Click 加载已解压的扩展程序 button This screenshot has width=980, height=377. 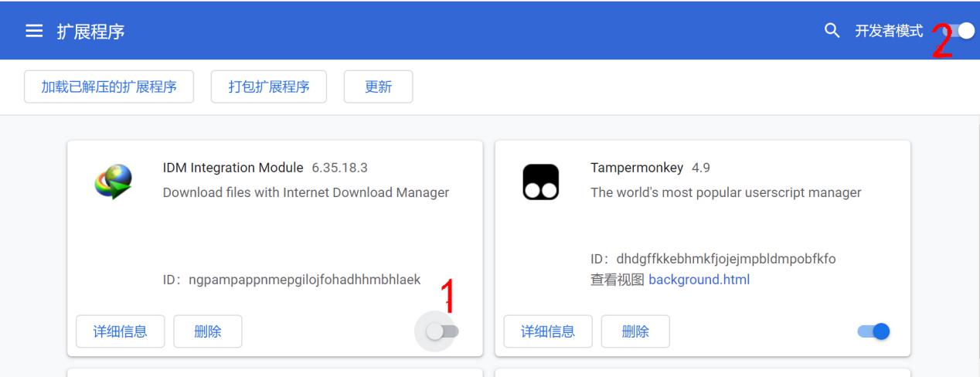click(x=109, y=87)
